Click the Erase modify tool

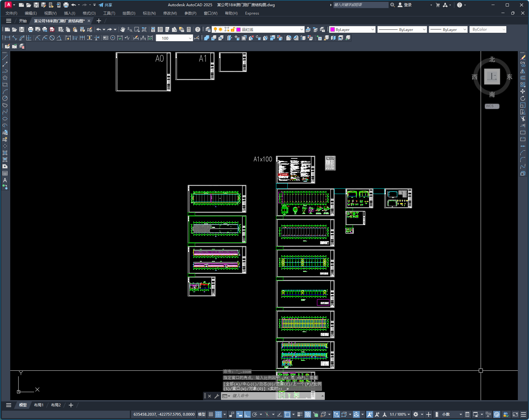523,57
